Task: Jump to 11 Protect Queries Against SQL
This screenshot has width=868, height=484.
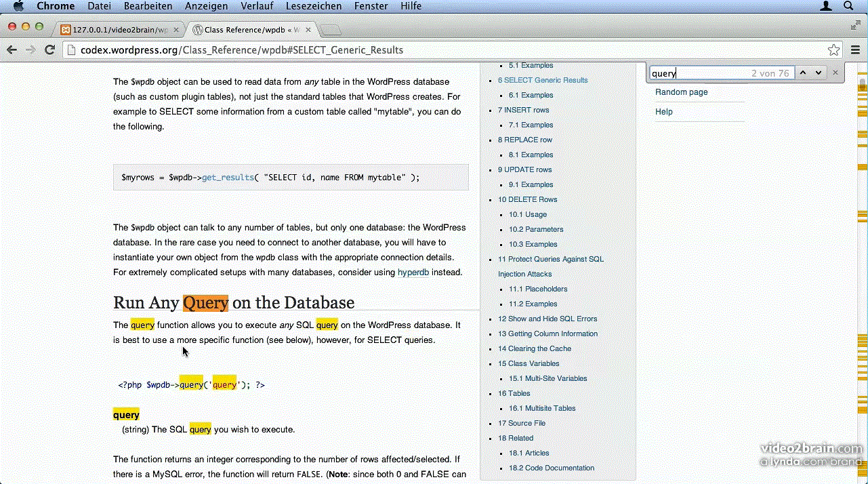Action: pos(550,259)
